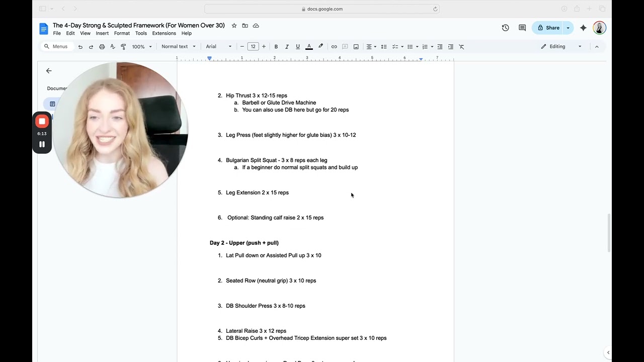Show side panel arrow at bottom right
The height and width of the screenshot is (362, 644).
tap(608, 353)
